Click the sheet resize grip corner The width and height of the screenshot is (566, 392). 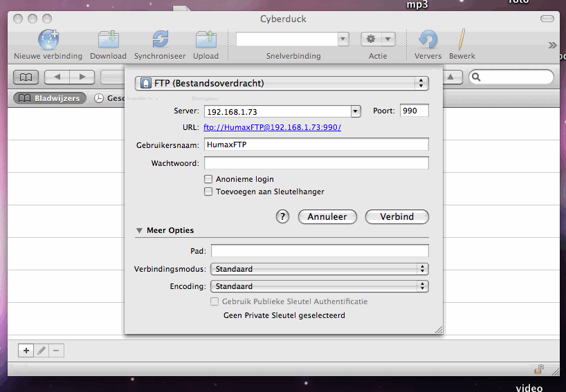(439, 330)
